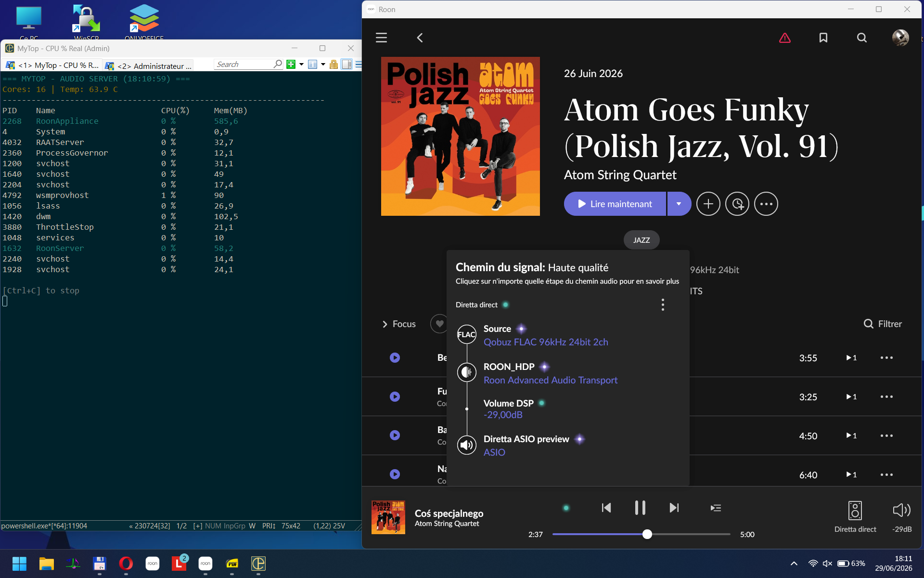Open the play options dropdown beside Lire maintenant
The image size is (924, 578).
(x=679, y=204)
